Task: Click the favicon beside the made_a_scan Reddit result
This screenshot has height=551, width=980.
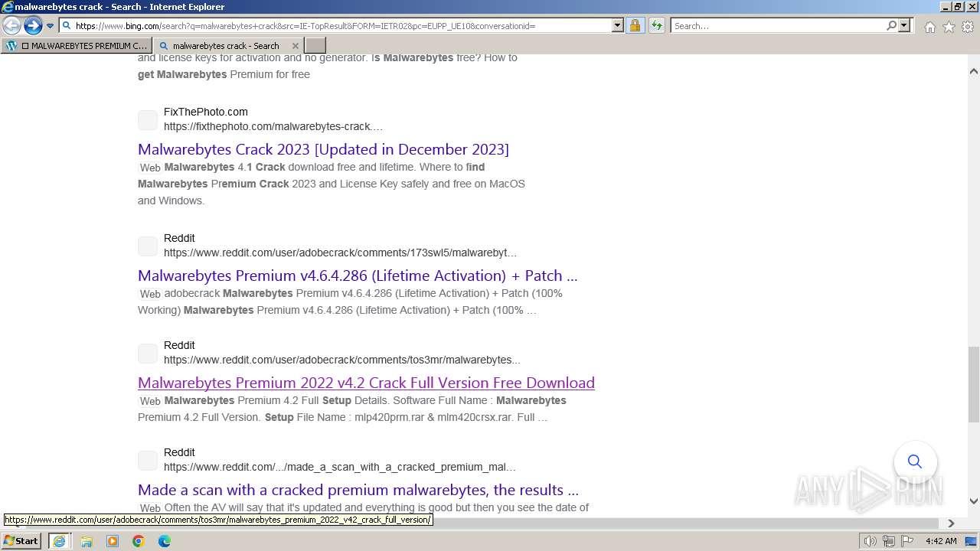Action: click(148, 460)
